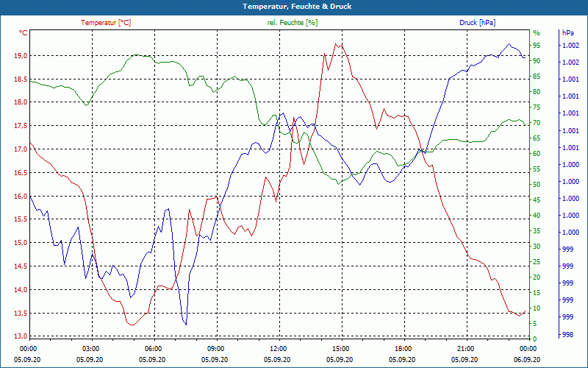Click the '13,0' temperature axis value
The height and width of the screenshot is (368, 588).
[x=21, y=336]
